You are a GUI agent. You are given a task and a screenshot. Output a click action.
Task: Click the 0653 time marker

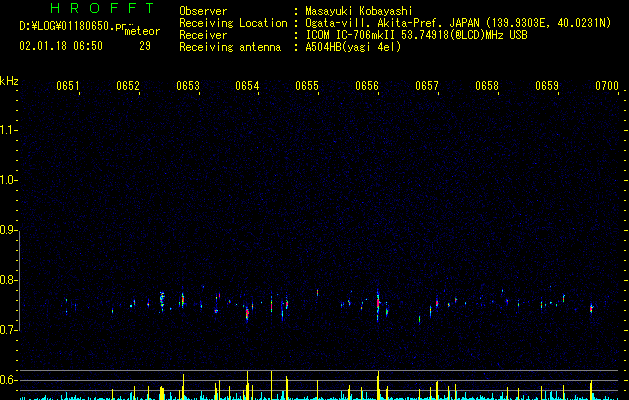tap(188, 86)
